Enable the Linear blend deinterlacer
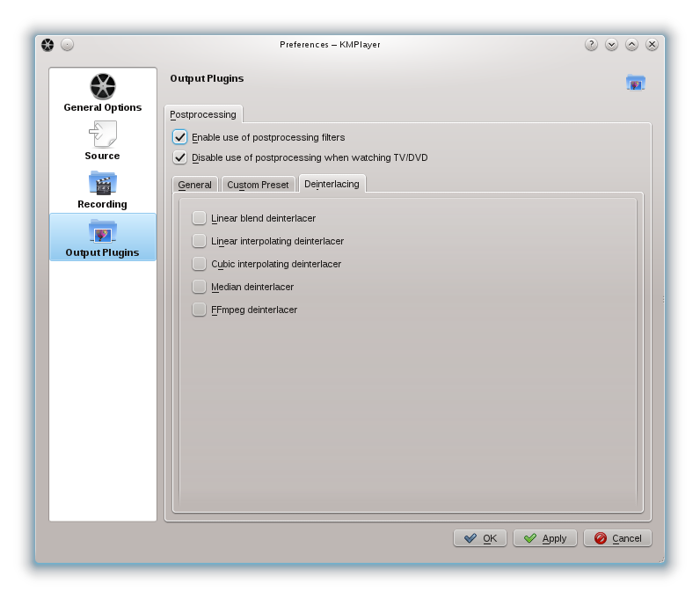The image size is (700, 598). [x=199, y=218]
